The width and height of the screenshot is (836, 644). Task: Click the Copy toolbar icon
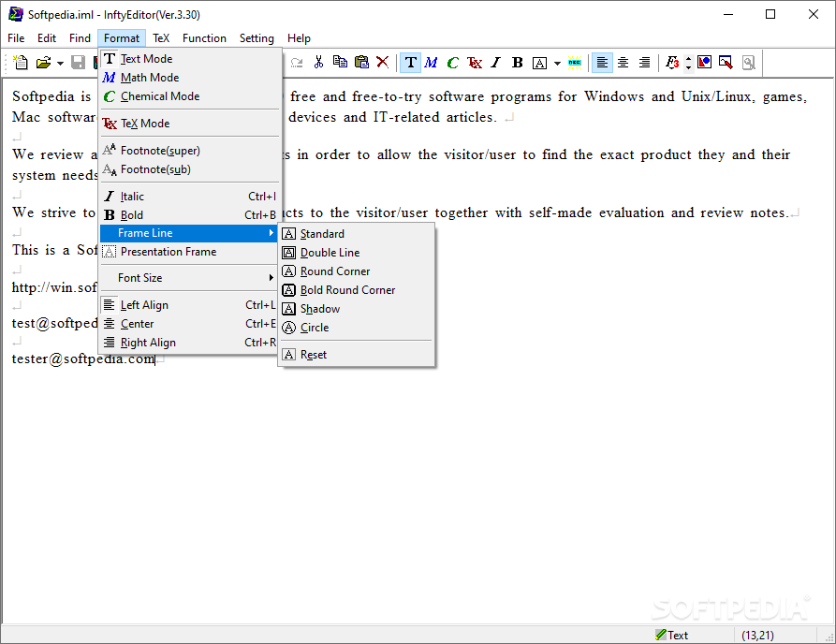click(340, 63)
